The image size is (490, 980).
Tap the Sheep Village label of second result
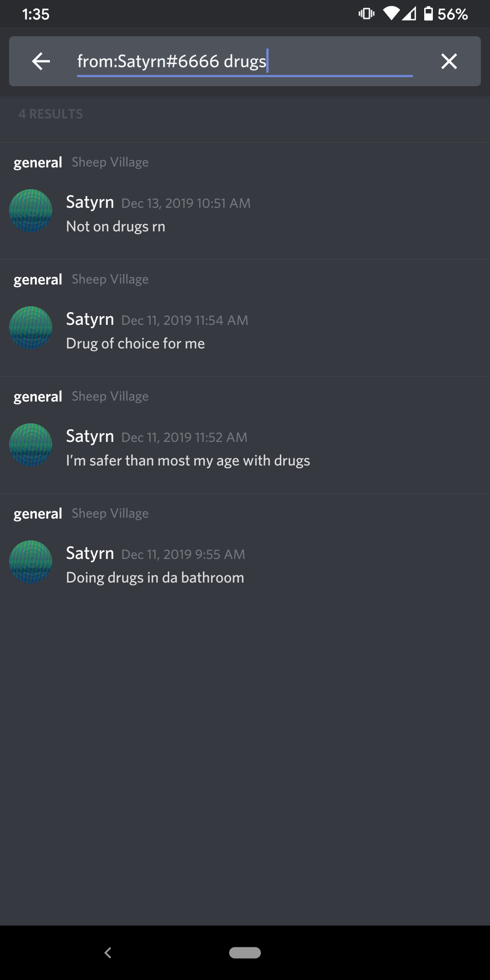point(110,279)
